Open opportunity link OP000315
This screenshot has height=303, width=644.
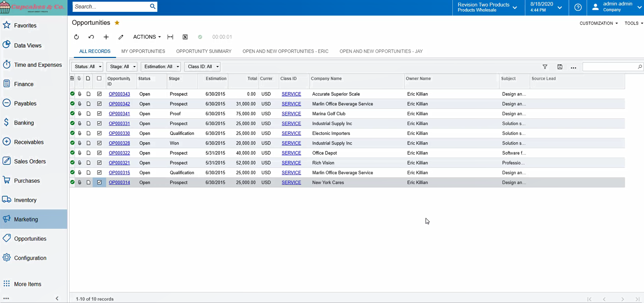point(119,173)
